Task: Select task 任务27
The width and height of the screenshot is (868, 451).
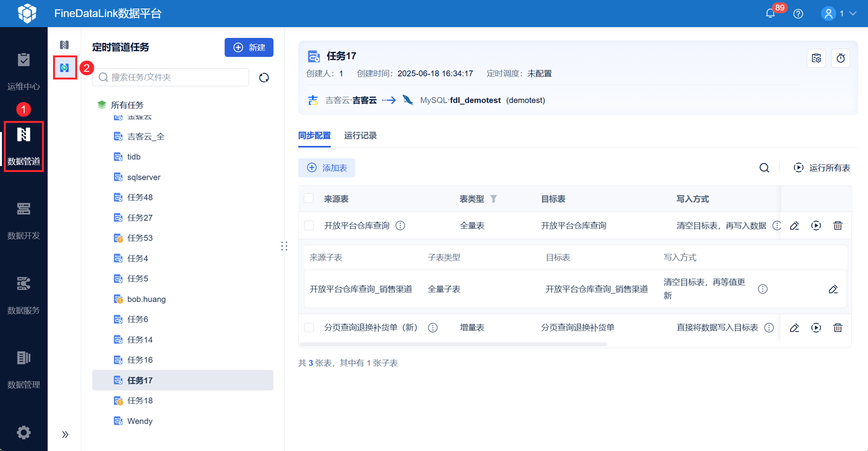Action: tap(183, 218)
